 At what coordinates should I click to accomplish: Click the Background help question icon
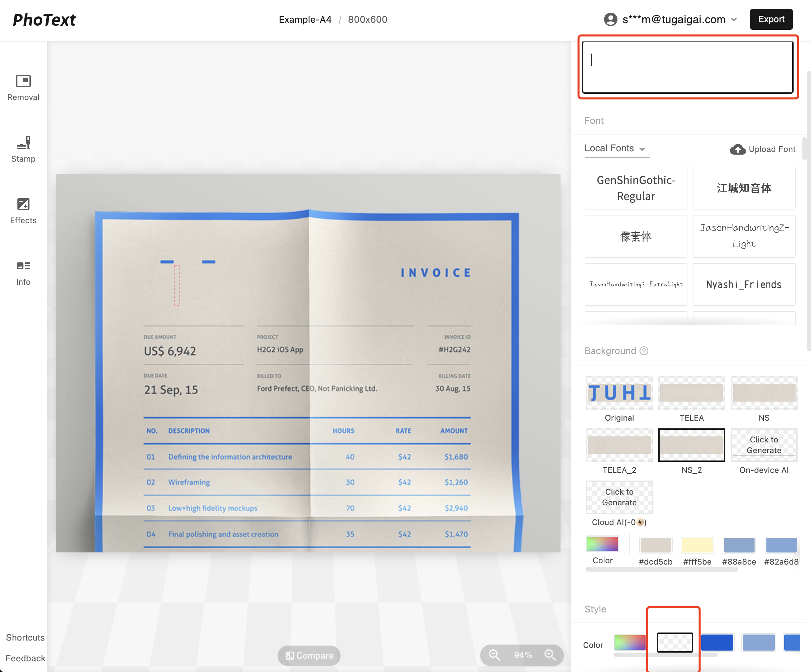pyautogui.click(x=644, y=350)
